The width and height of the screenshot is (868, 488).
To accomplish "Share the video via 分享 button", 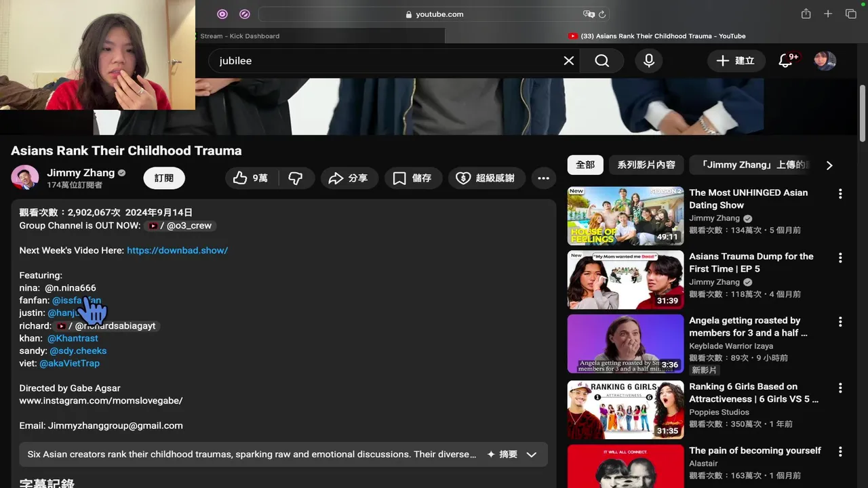I will pos(348,178).
